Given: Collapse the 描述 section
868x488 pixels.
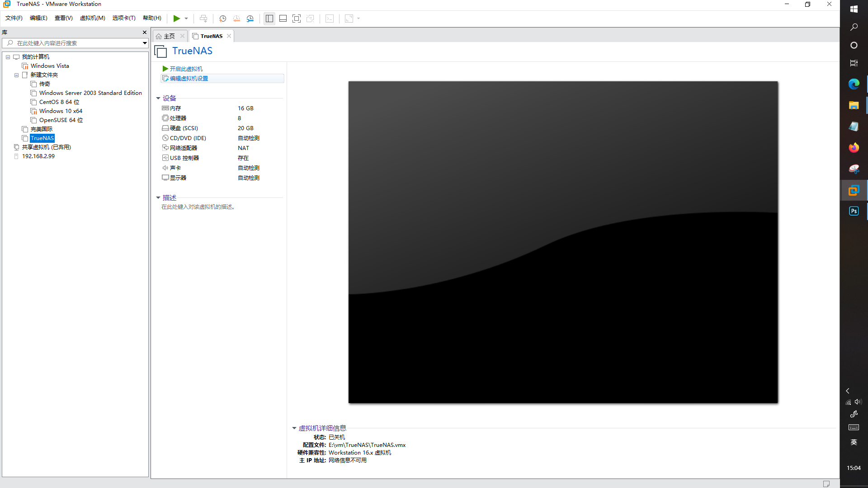Looking at the screenshot, I should pos(158,197).
